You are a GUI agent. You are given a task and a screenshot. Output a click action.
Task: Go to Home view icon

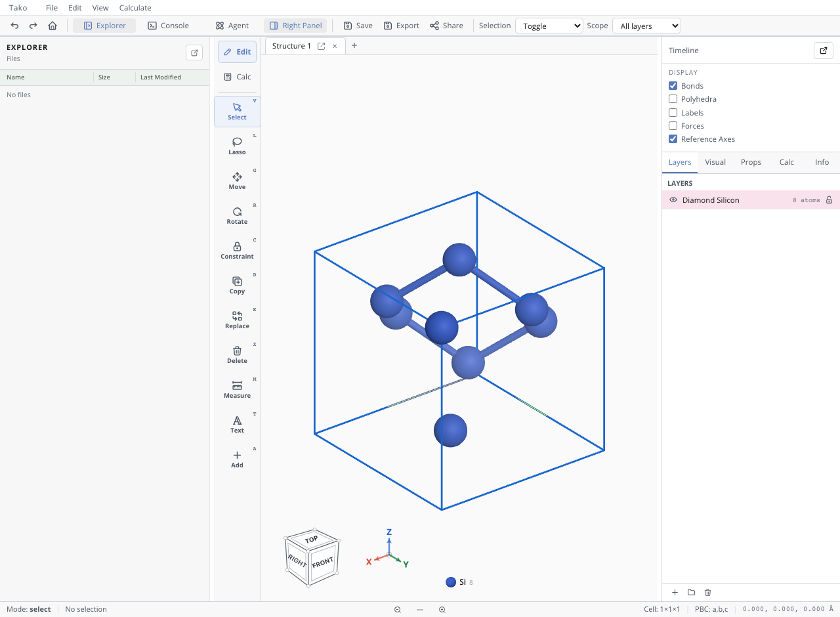[52, 26]
